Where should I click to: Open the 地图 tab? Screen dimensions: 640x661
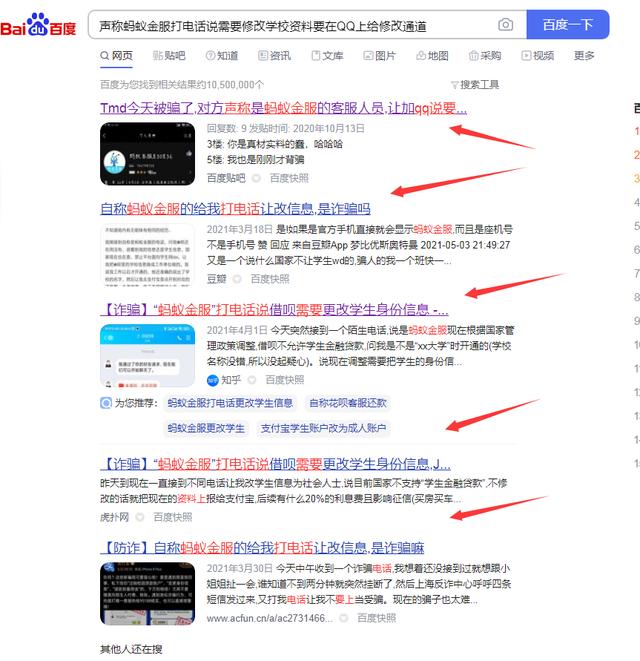[x=432, y=56]
